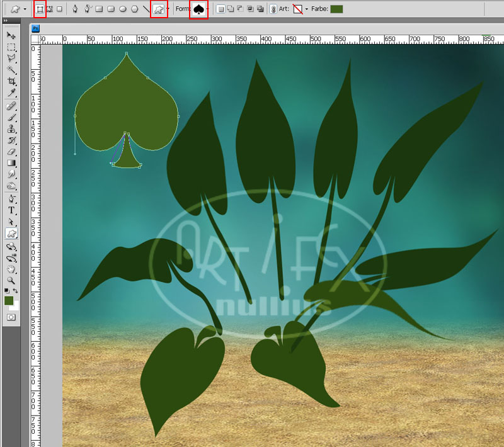Image resolution: width=504 pixels, height=447 pixels.
Task: Select the Gradient tool
Action: (x=11, y=163)
